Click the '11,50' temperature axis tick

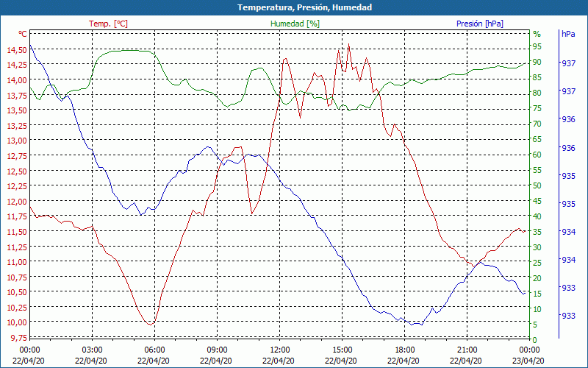click(x=16, y=231)
